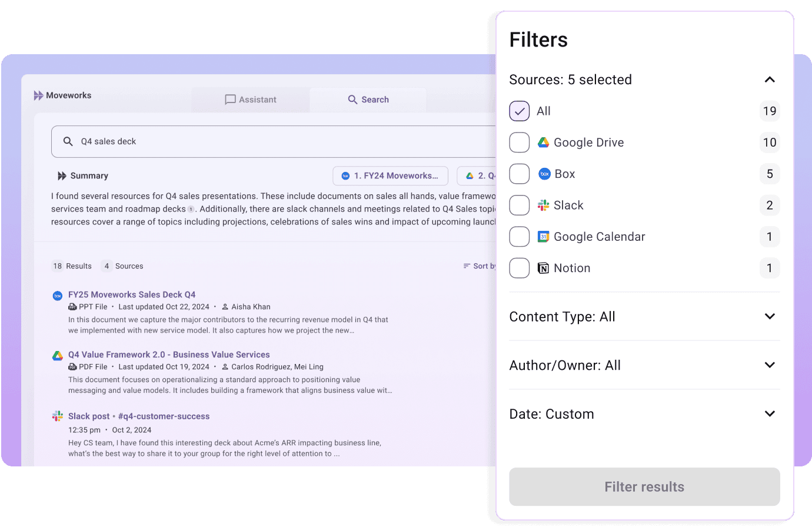Expand the Content Type filter
This screenshot has width=812, height=530.
point(770,316)
